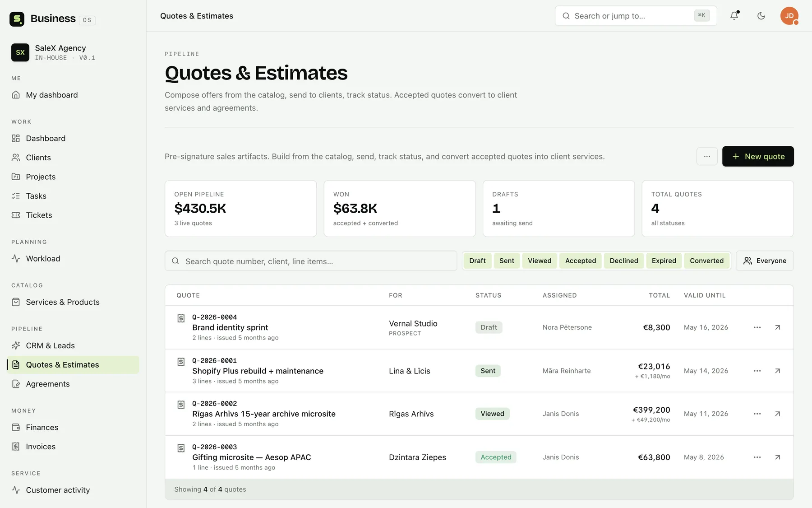The width and height of the screenshot is (812, 508).
Task: Open row actions for Q-2026-0002
Action: pyautogui.click(x=757, y=414)
